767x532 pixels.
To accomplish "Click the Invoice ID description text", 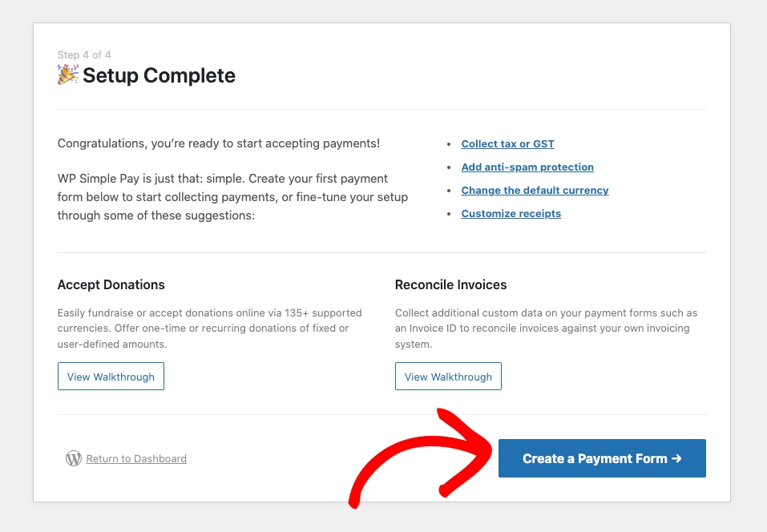I will point(546,328).
